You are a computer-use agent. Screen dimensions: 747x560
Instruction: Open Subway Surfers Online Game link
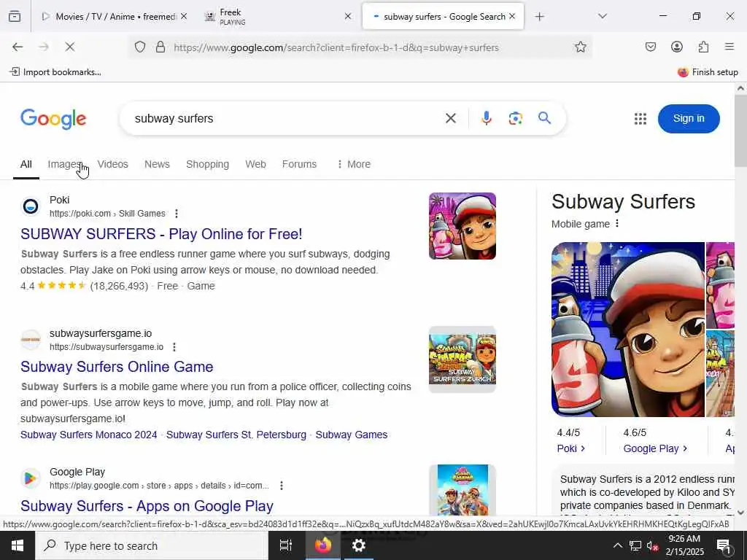pos(117,367)
